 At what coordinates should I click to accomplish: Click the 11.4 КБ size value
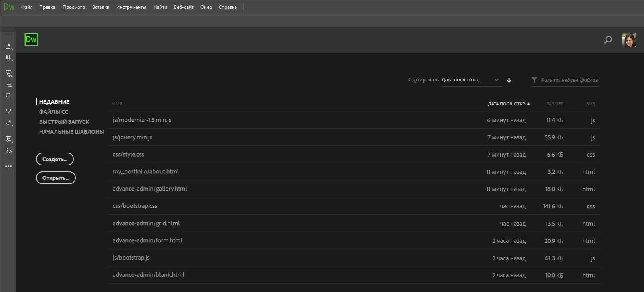(x=555, y=120)
